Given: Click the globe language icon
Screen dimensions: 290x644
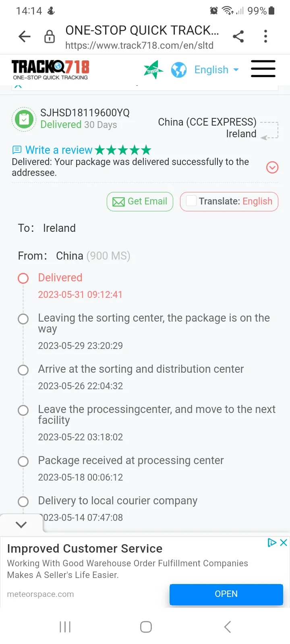Looking at the screenshot, I should tap(179, 70).
